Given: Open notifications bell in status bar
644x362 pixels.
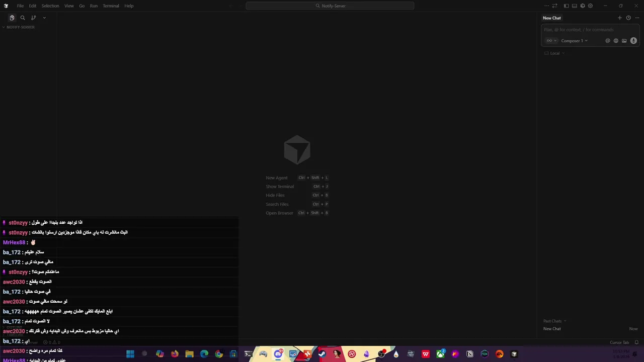Looking at the screenshot, I should click(x=636, y=342).
